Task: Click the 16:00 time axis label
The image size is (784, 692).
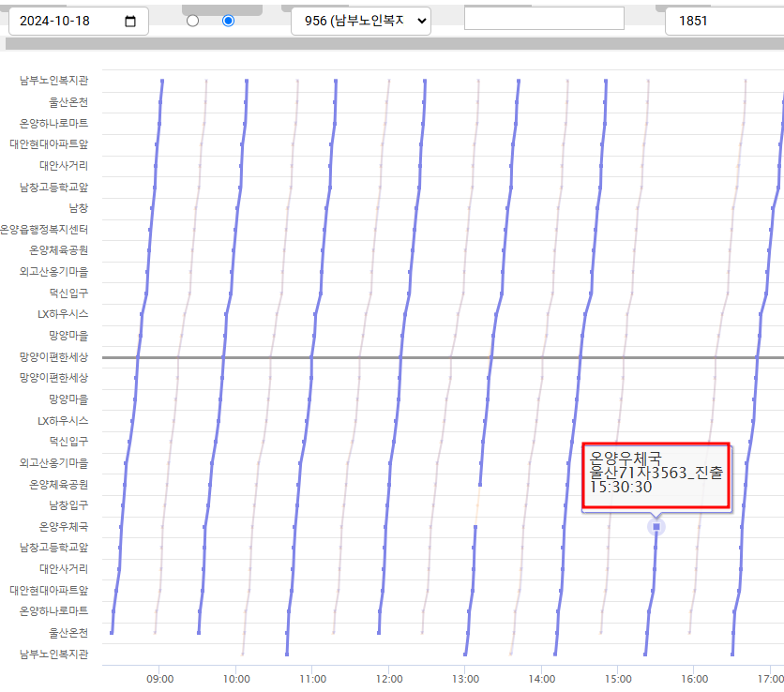Action: [x=694, y=677]
